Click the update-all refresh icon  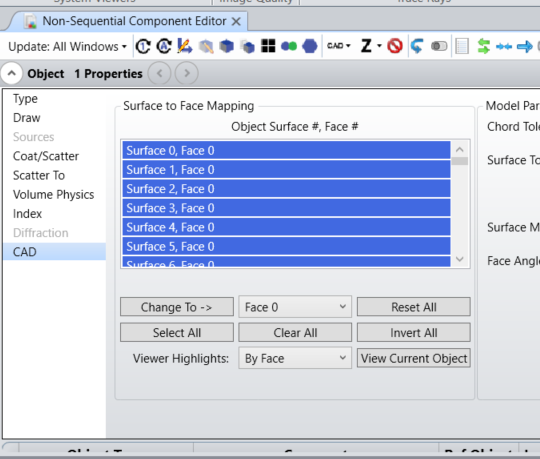tap(164, 46)
